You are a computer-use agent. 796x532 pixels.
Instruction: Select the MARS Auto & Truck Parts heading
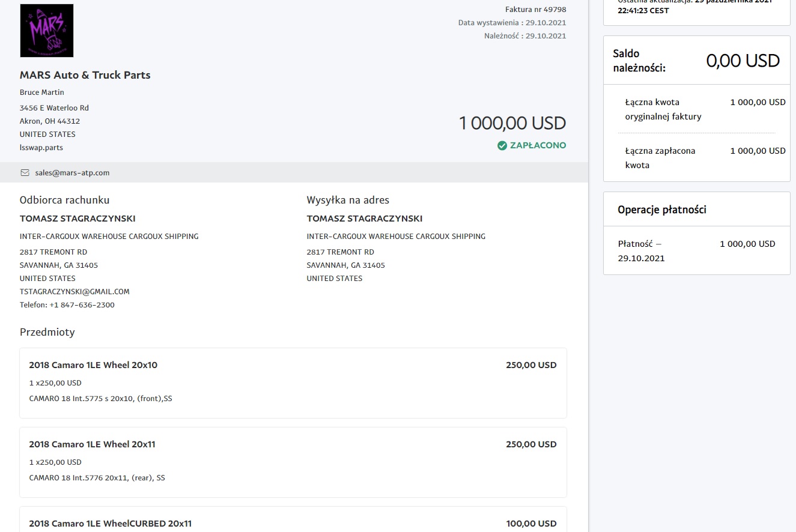point(85,75)
